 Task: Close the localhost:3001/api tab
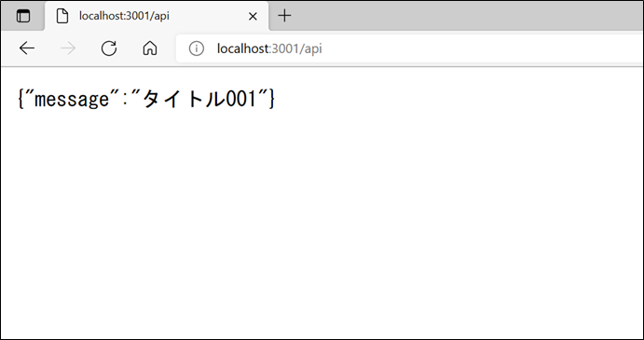(x=253, y=17)
